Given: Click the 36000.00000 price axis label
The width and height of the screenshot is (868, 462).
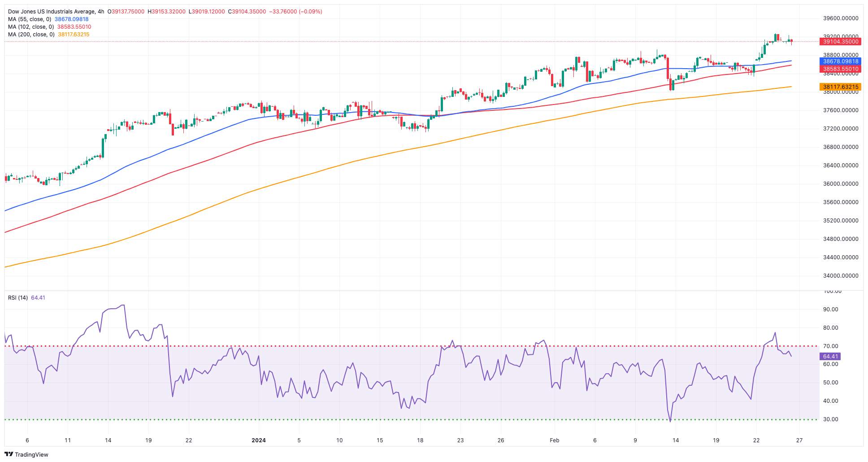Looking at the screenshot, I should click(x=841, y=184).
